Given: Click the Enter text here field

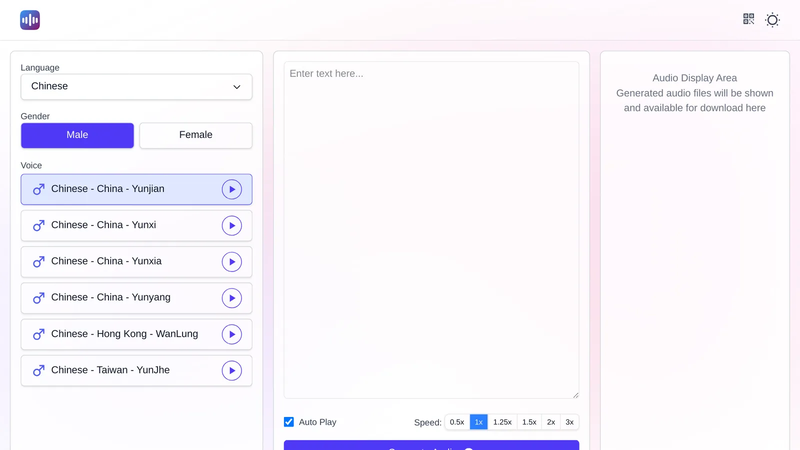Looking at the screenshot, I should 431,230.
